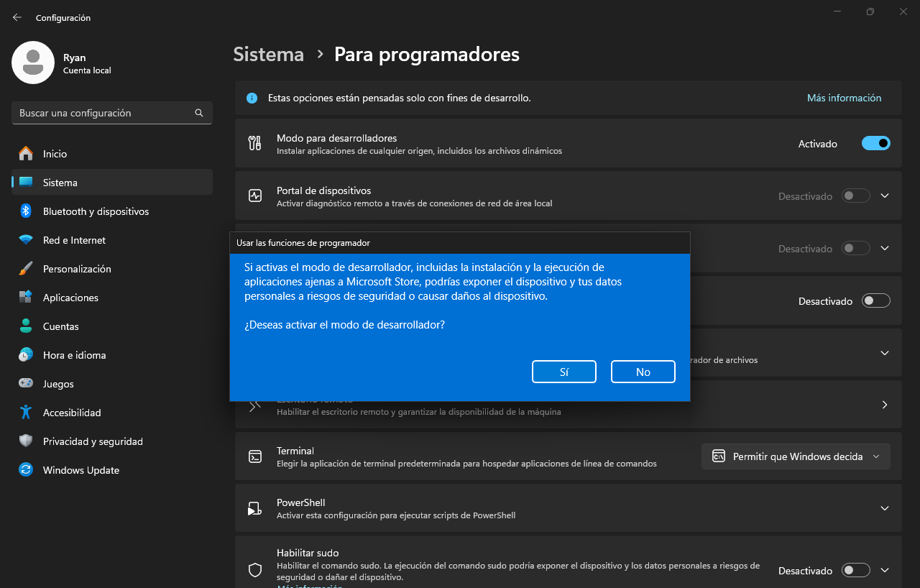The width and height of the screenshot is (920, 588).
Task: Click the PowerShell row icon
Action: [254, 509]
